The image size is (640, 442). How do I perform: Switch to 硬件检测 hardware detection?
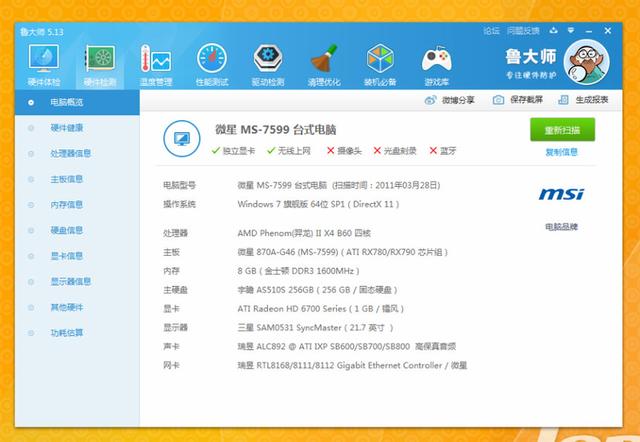pos(100,65)
